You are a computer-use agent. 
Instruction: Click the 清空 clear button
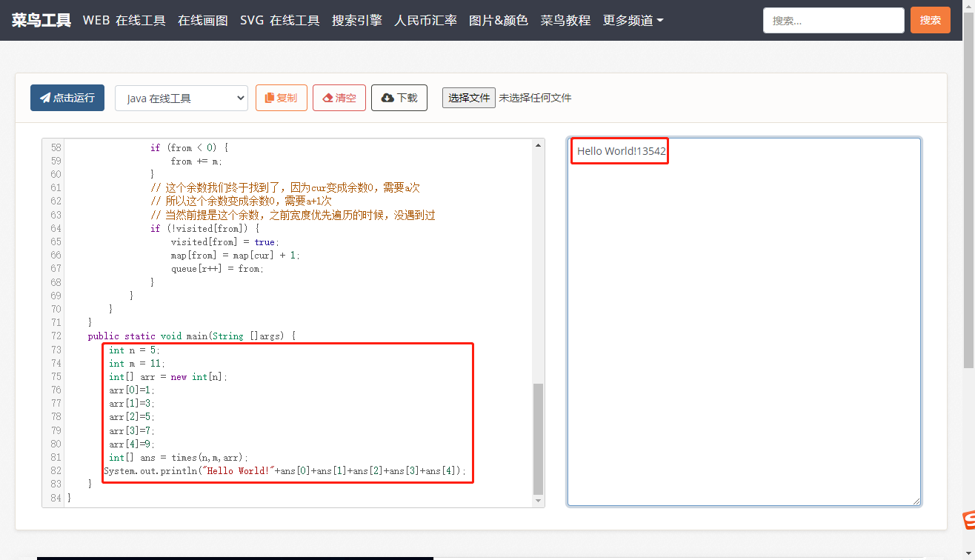[x=339, y=98]
